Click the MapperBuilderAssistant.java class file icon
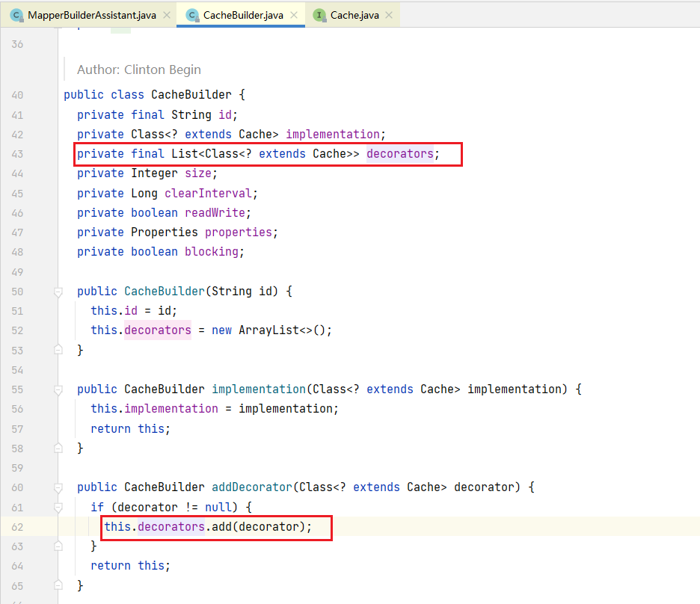700x604 pixels. pyautogui.click(x=16, y=15)
